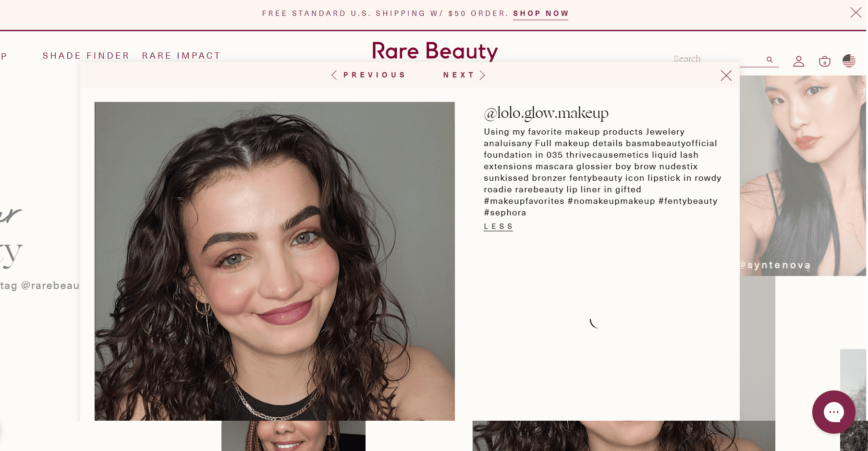Open the user account icon
Screen dimensions: 868x451
[x=799, y=61]
